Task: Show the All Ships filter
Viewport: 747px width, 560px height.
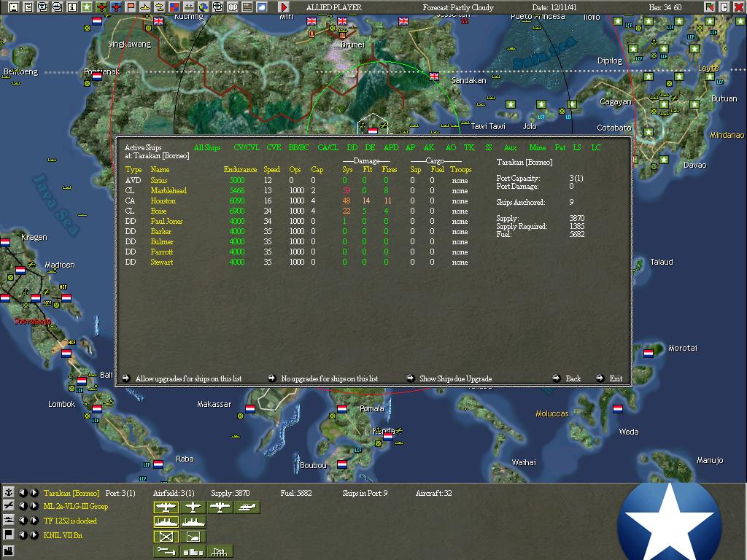Action: pyautogui.click(x=207, y=147)
